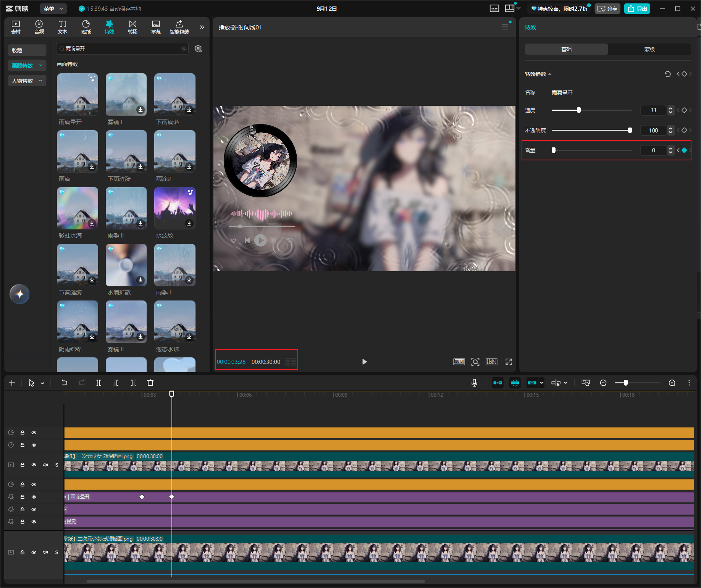Mute the bottom 二次元少女 video track

(x=45, y=552)
